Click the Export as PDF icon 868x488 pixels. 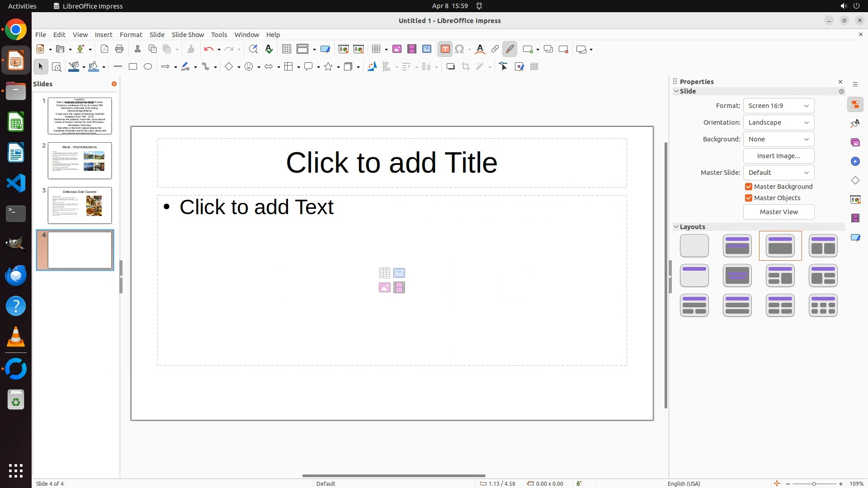[x=104, y=49]
